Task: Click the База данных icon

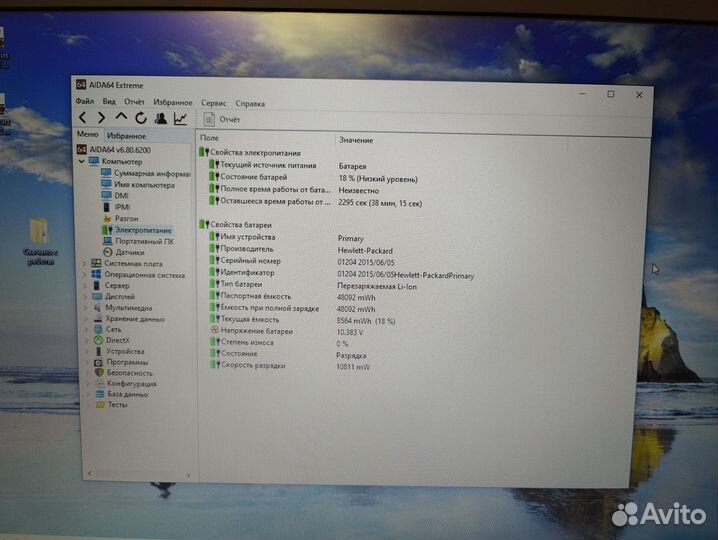Action: click(100, 394)
